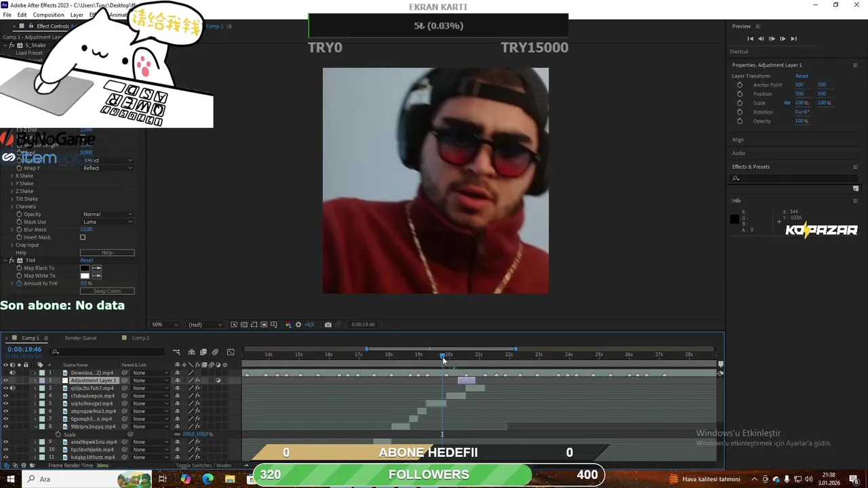Collapse layer 8 98biprv2nqyq.mp4 properties
The height and width of the screenshot is (488, 868).
(35, 426)
